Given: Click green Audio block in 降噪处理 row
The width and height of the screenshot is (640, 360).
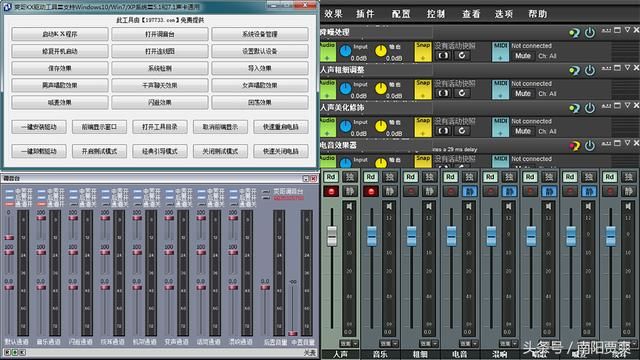Looking at the screenshot, I should (328, 51).
